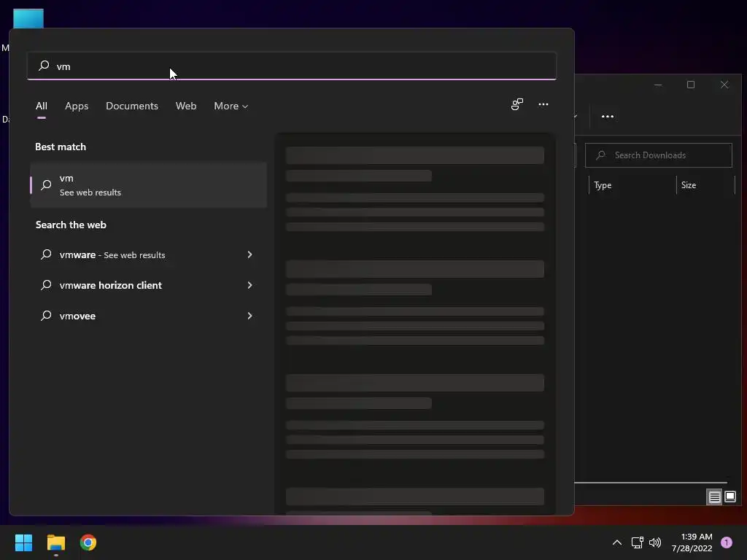Open the Windows Start menu
This screenshot has width=747, height=560.
click(x=23, y=542)
